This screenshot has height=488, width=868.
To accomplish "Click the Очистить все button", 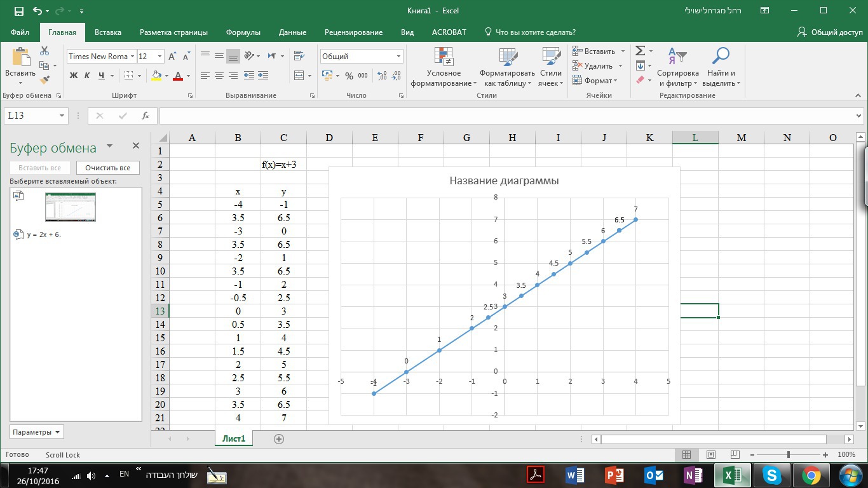I will [x=107, y=168].
